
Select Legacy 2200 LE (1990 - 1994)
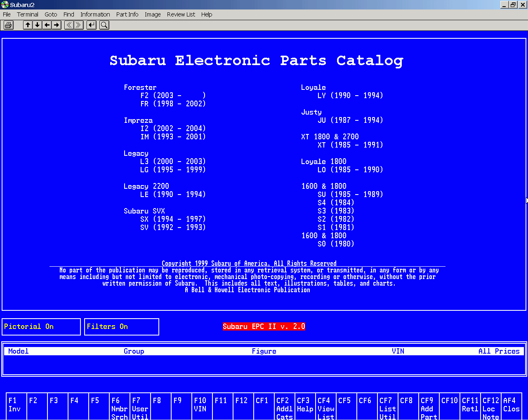[x=173, y=195]
